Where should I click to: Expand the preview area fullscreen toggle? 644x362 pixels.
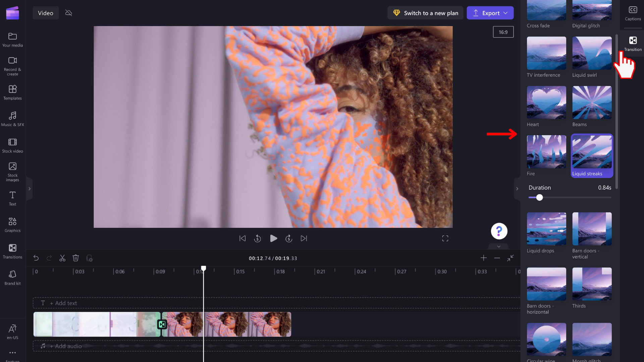(445, 238)
